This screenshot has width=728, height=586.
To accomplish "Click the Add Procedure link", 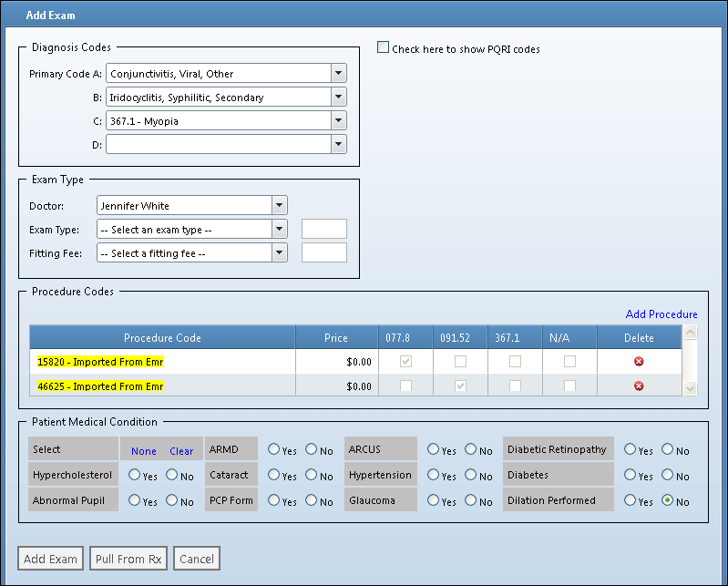I will point(661,314).
